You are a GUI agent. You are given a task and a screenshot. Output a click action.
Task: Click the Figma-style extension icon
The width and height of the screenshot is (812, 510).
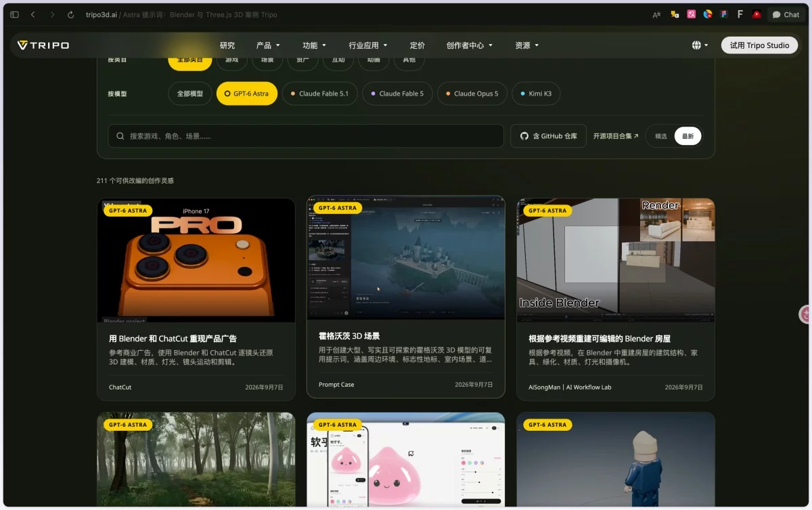pyautogui.click(x=724, y=14)
